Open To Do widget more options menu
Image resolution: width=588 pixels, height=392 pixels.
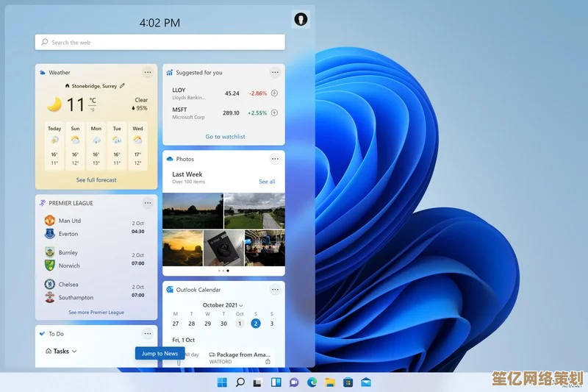pos(148,333)
